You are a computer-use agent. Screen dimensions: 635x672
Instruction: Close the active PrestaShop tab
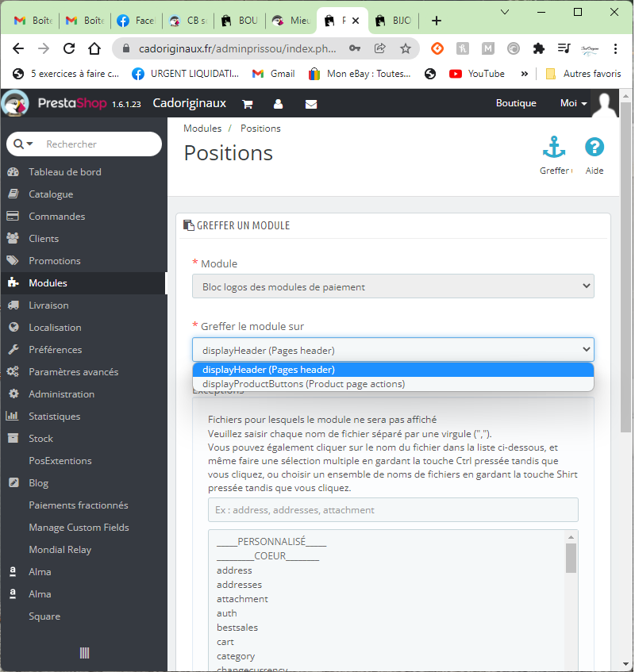pyautogui.click(x=356, y=21)
